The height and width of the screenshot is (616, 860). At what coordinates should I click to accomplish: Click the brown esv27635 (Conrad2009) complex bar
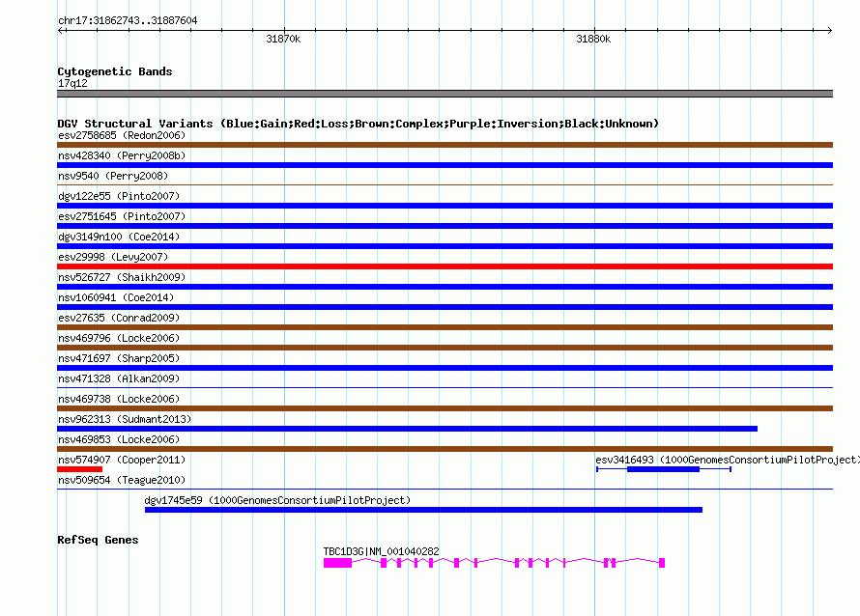click(444, 327)
